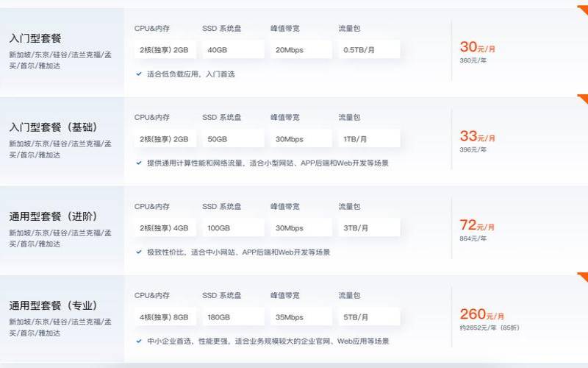Click the 约2652元/年（85折）yearly price text

pyautogui.click(x=490, y=328)
